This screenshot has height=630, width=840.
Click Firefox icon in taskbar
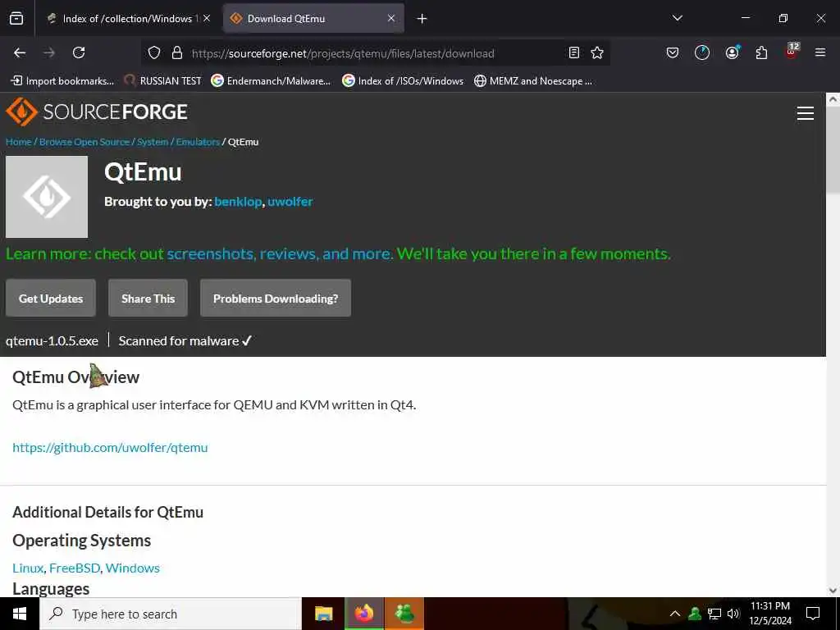363,614
